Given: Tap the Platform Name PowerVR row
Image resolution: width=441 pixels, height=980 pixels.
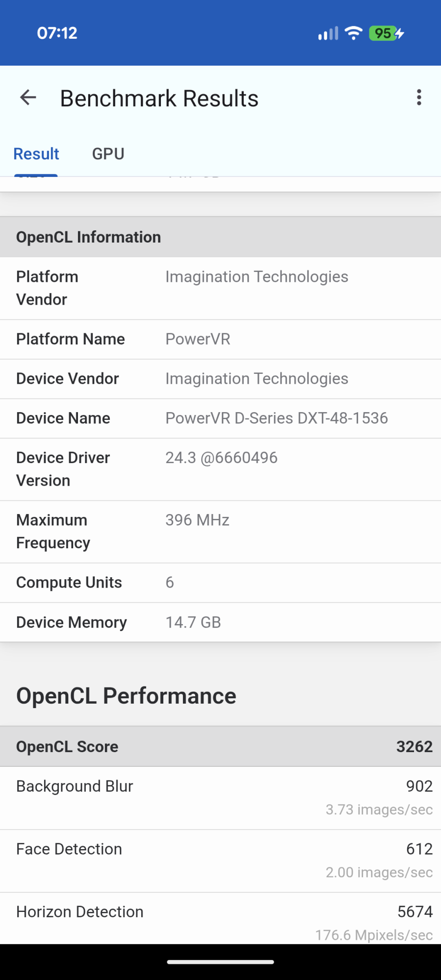Looking at the screenshot, I should [x=220, y=339].
